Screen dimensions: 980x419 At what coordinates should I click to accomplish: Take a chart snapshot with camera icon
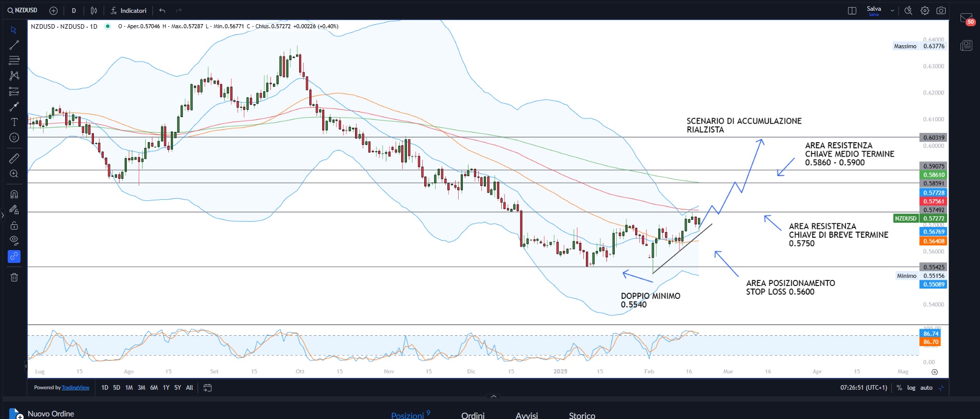pyautogui.click(x=941, y=11)
